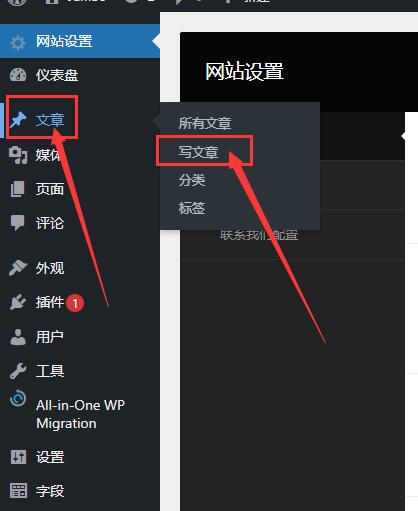Select 所有文章 from the submenu
Viewport: 418px width, 511px height.
205,123
